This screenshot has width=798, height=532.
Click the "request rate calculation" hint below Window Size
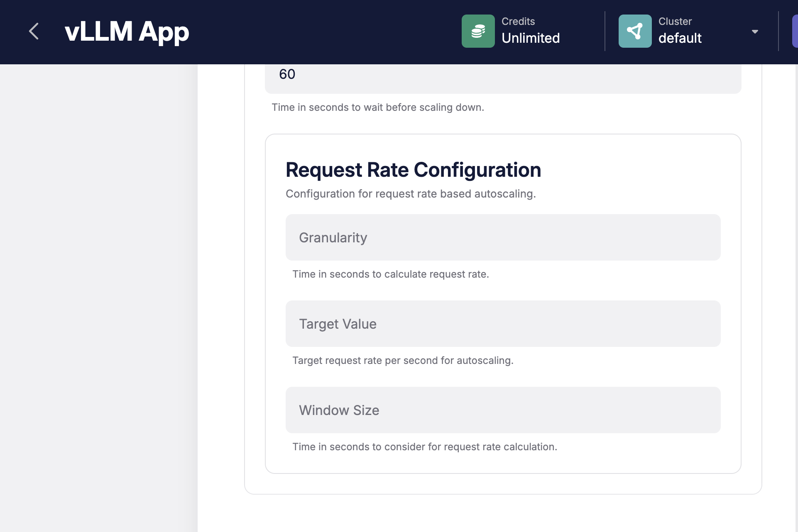pyautogui.click(x=424, y=447)
